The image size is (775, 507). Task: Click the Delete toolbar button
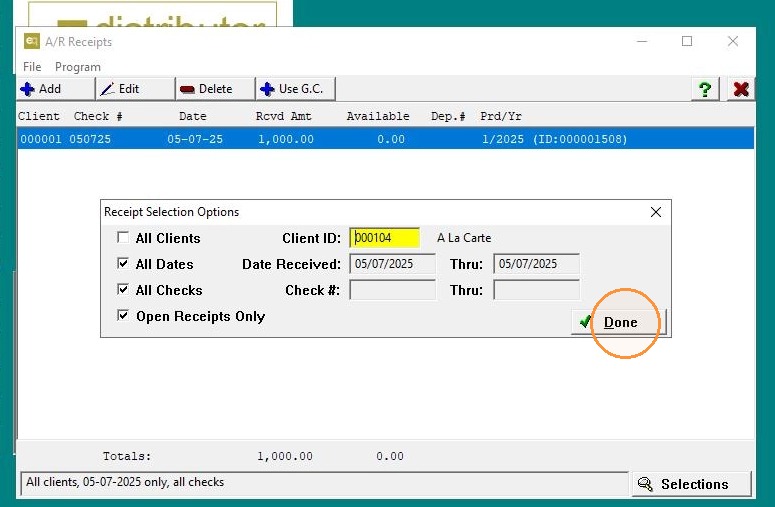[215, 89]
